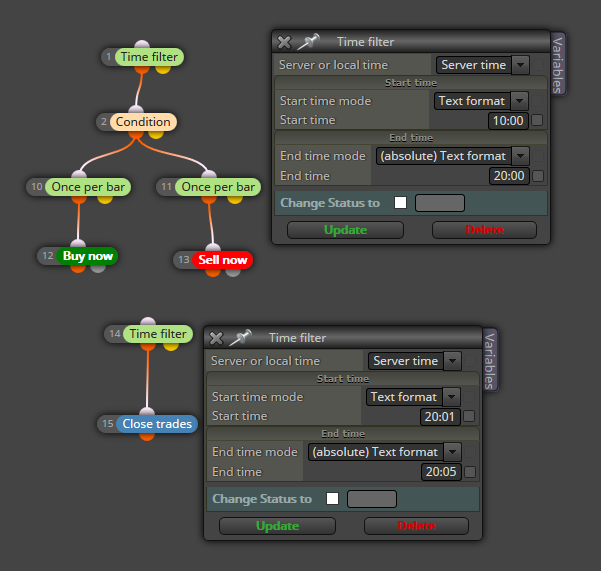Enable Change Status to checkbox in lower panel

click(332, 499)
